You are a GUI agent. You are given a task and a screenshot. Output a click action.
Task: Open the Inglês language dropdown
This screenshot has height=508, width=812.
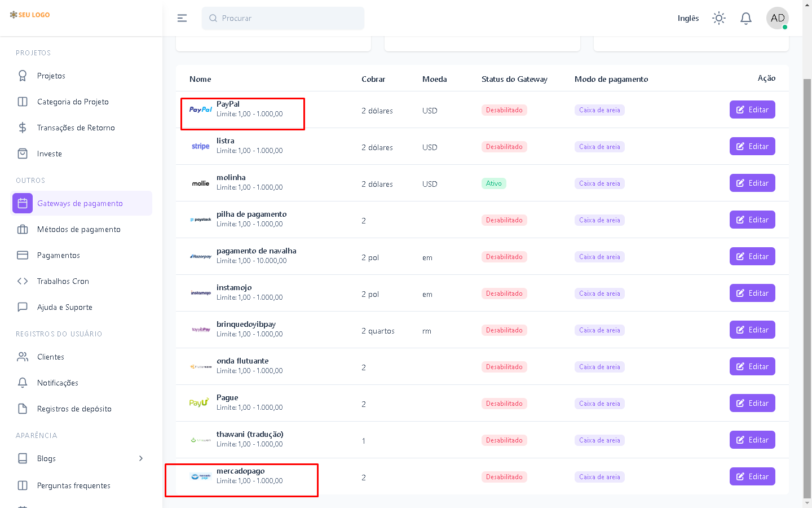tap(688, 18)
